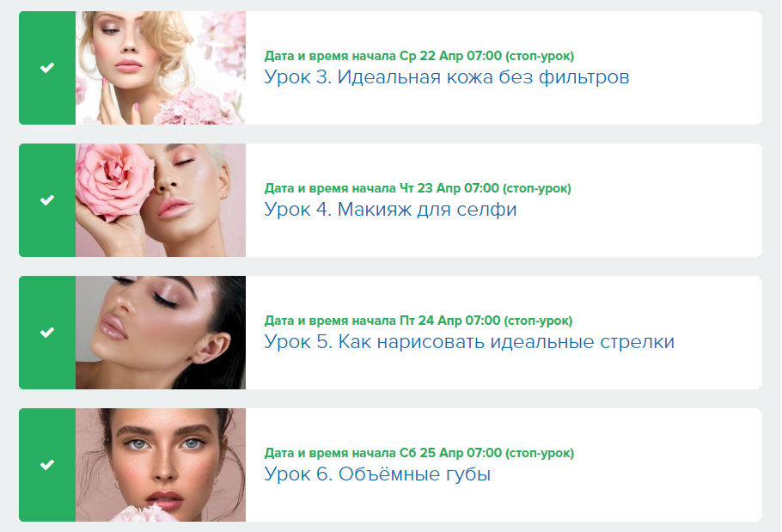
Task: Click the checkmark icon for Урок 3
Action: click(x=47, y=68)
